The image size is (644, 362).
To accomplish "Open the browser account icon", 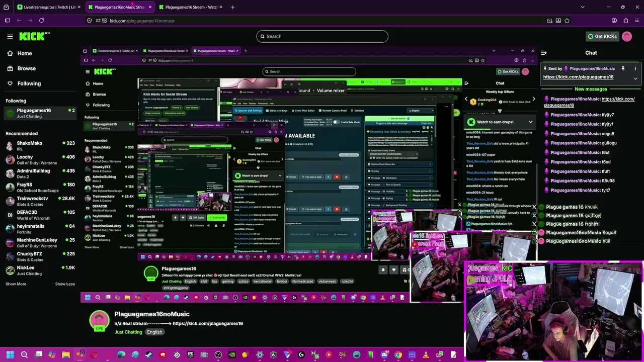I will pos(614,21).
